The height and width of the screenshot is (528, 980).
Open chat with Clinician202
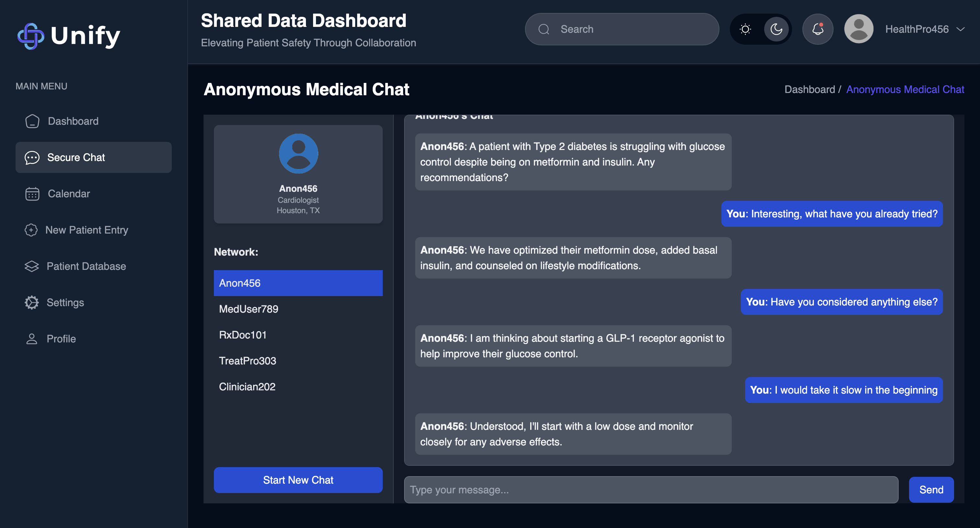tap(247, 386)
